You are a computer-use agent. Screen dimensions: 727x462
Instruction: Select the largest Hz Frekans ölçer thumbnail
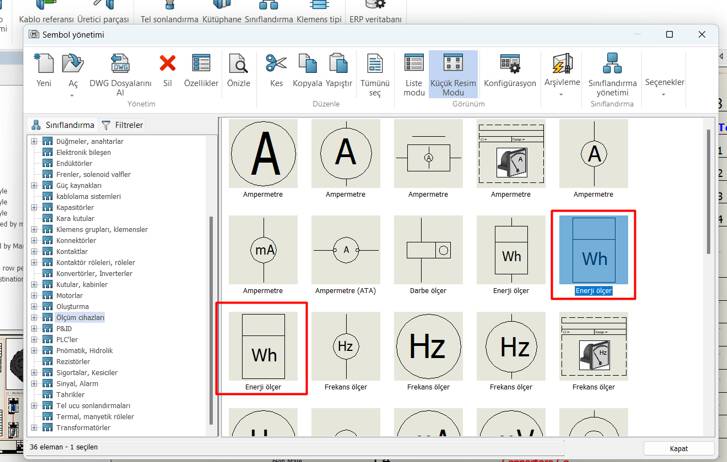click(428, 346)
